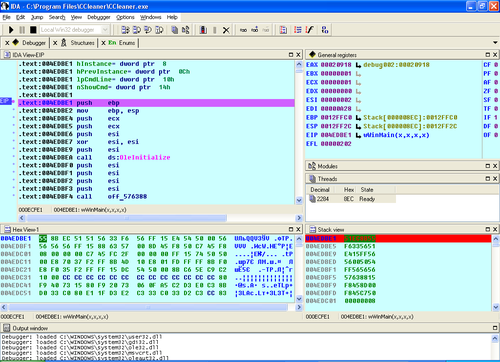Open the Edit menu
This screenshot has height=362, width=500.
pos(20,17)
